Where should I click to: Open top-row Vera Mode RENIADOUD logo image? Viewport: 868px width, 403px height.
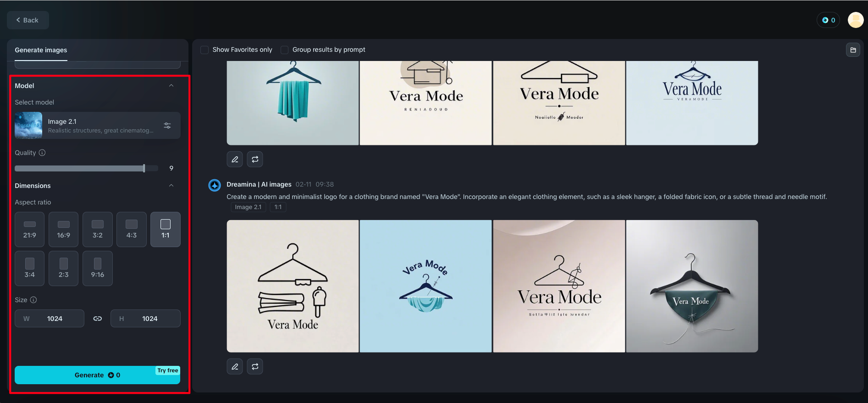click(426, 103)
